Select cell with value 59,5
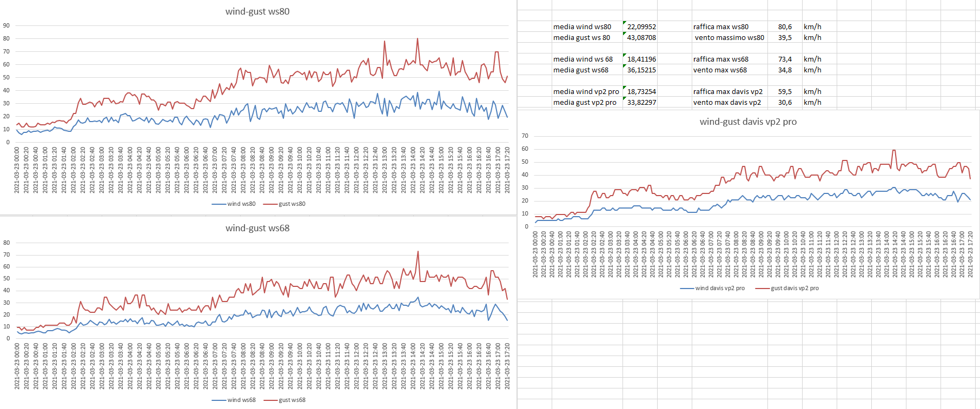980x409 pixels. click(785, 91)
